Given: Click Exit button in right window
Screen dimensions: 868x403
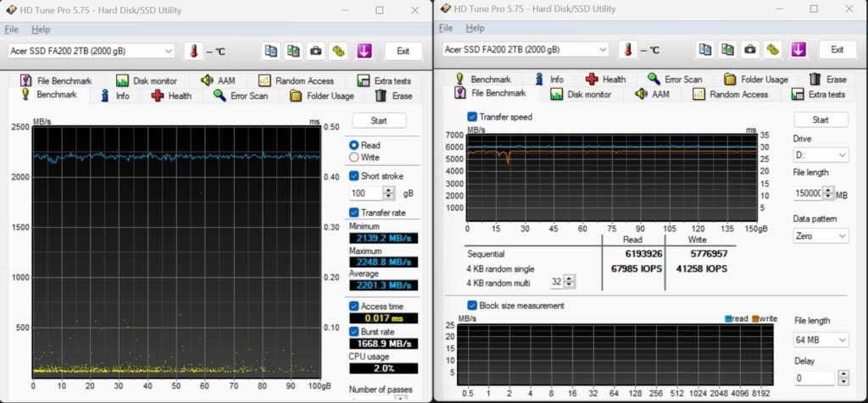Looking at the screenshot, I should point(837,49).
